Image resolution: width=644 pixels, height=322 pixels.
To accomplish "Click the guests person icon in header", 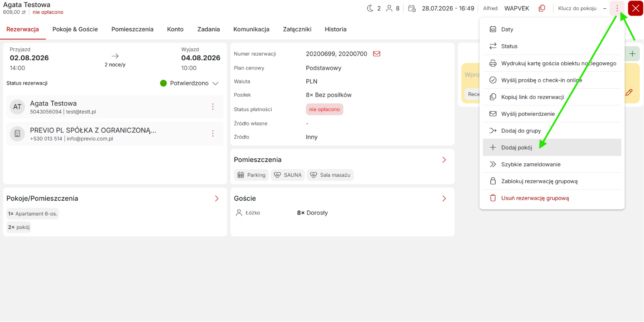I will pyautogui.click(x=389, y=8).
